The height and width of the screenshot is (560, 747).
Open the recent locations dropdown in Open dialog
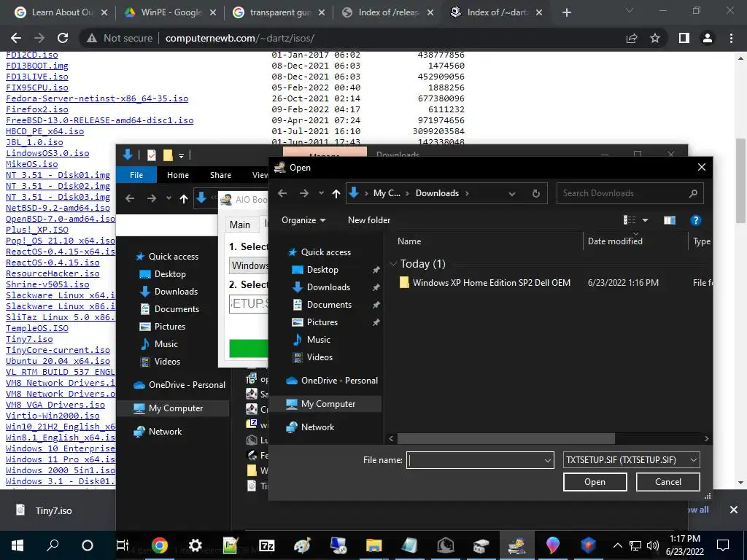[x=321, y=193]
